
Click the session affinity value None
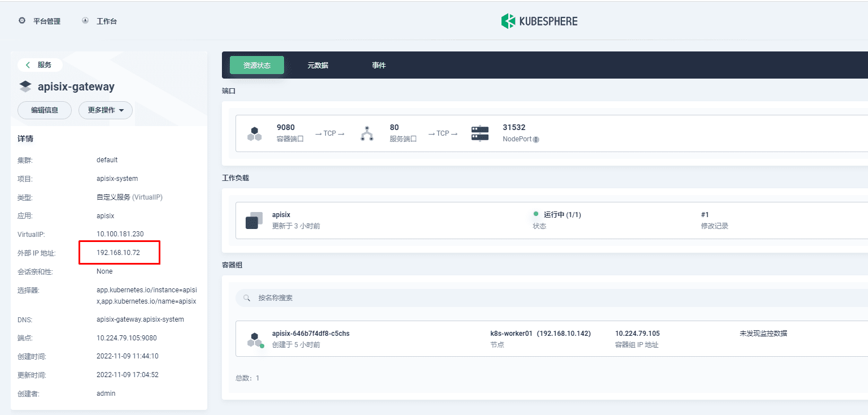(x=104, y=271)
